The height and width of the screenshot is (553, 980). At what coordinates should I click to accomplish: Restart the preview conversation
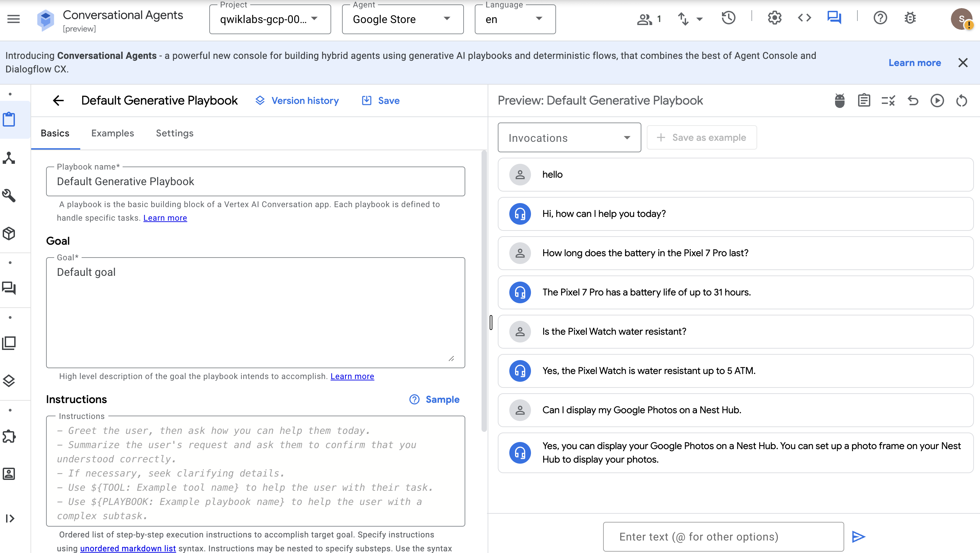click(x=961, y=101)
